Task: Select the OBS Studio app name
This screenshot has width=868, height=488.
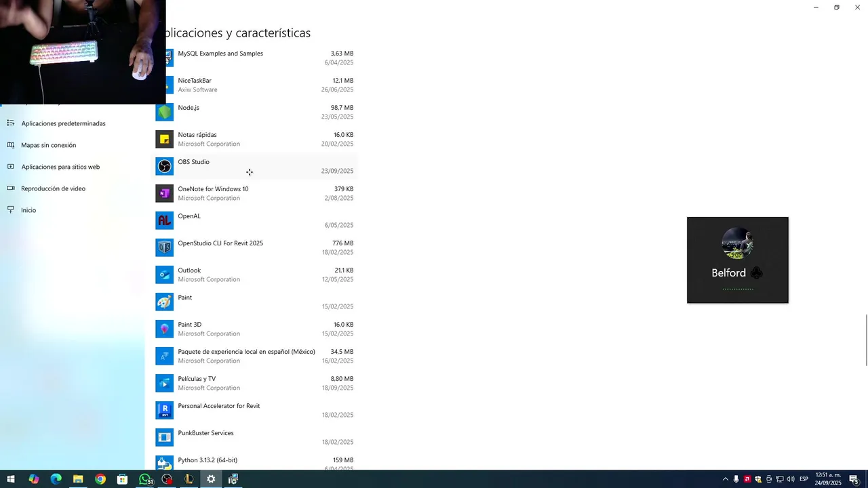Action: click(x=193, y=162)
